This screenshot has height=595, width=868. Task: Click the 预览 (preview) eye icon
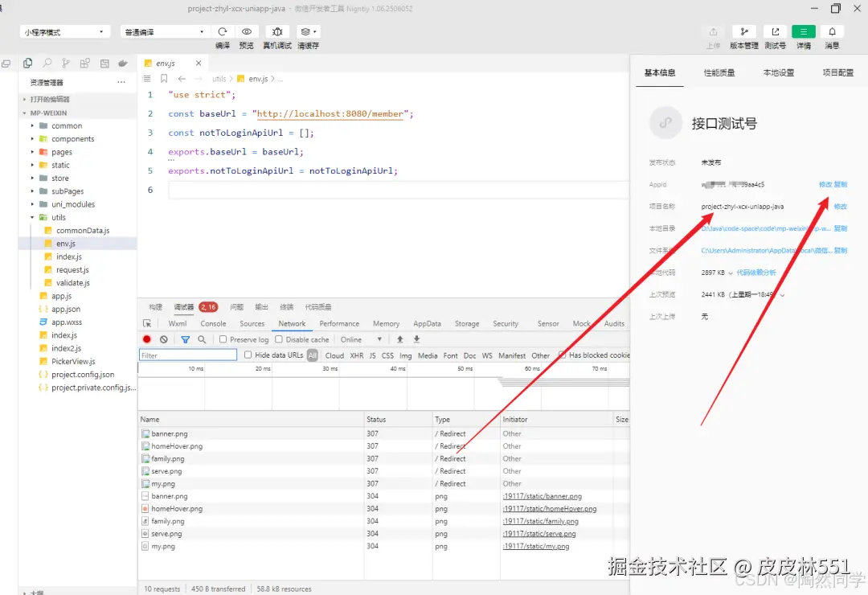pyautogui.click(x=247, y=32)
